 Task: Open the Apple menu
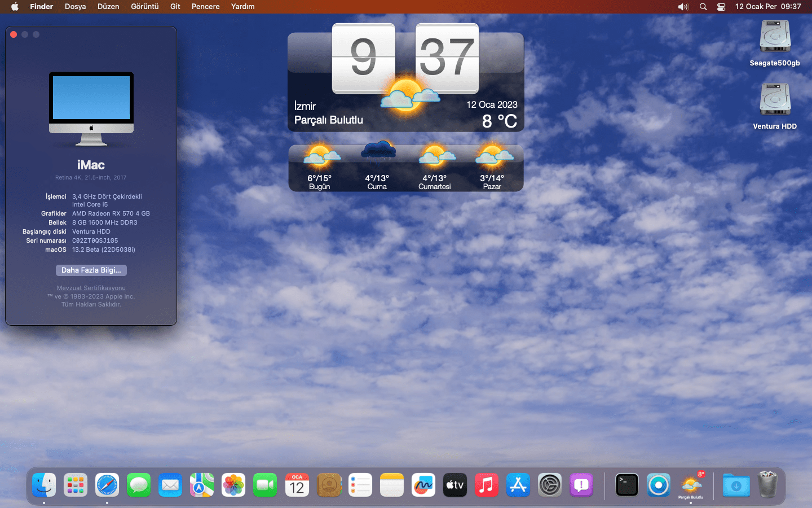pos(15,7)
